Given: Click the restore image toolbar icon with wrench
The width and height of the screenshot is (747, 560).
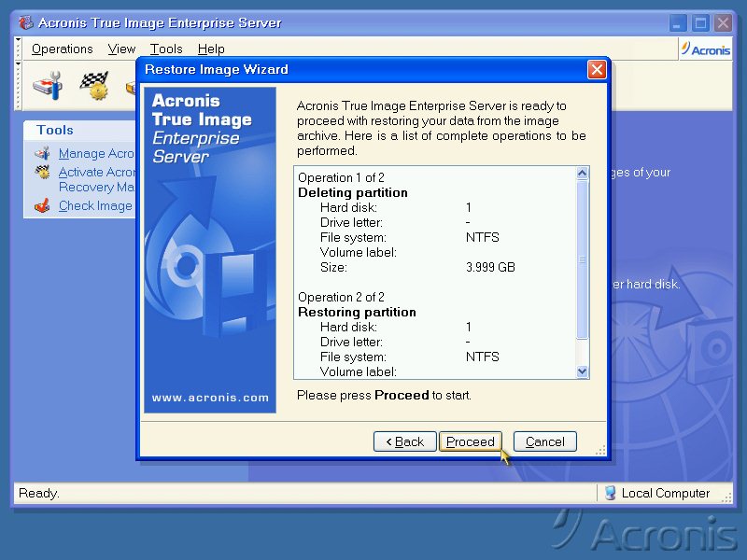Looking at the screenshot, I should pos(49,86).
